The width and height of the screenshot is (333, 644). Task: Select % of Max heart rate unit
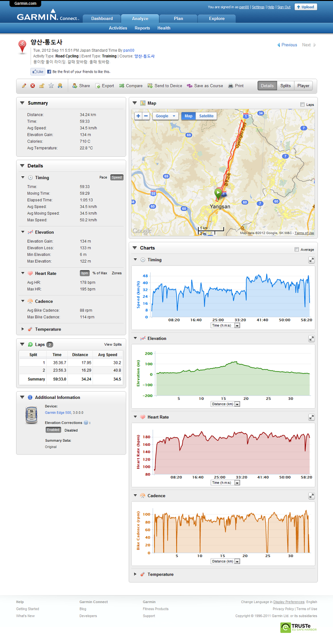pos(100,273)
